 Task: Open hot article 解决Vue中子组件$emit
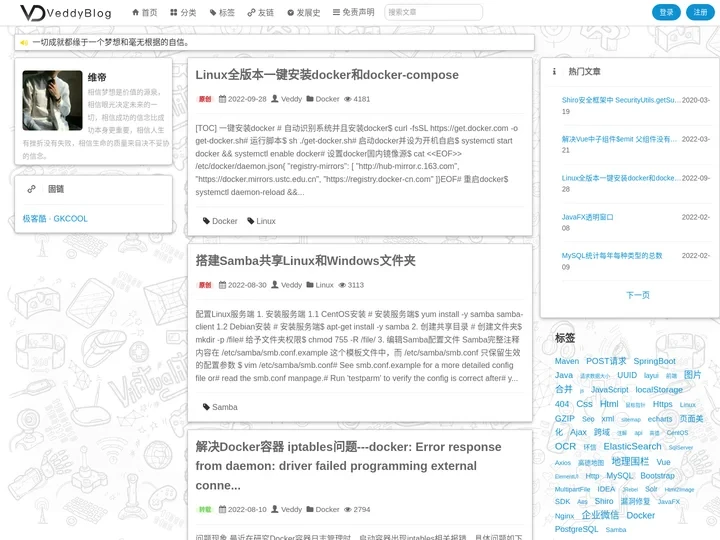click(619, 139)
